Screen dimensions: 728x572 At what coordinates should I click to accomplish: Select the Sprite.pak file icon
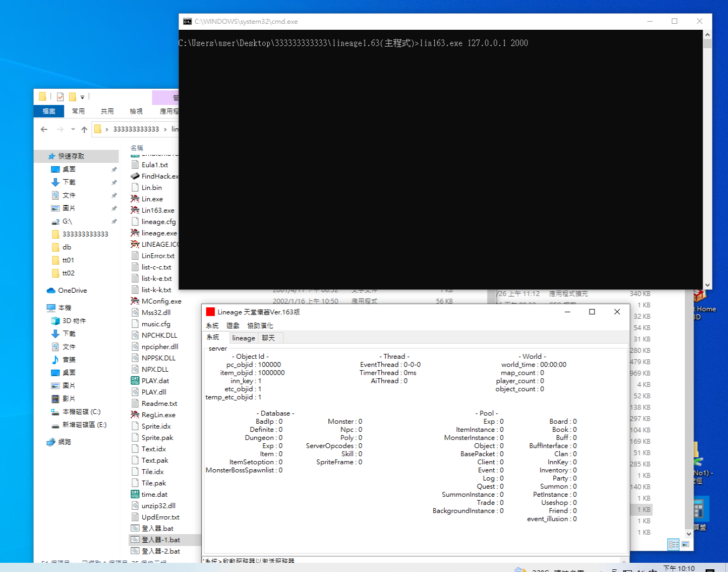click(135, 437)
